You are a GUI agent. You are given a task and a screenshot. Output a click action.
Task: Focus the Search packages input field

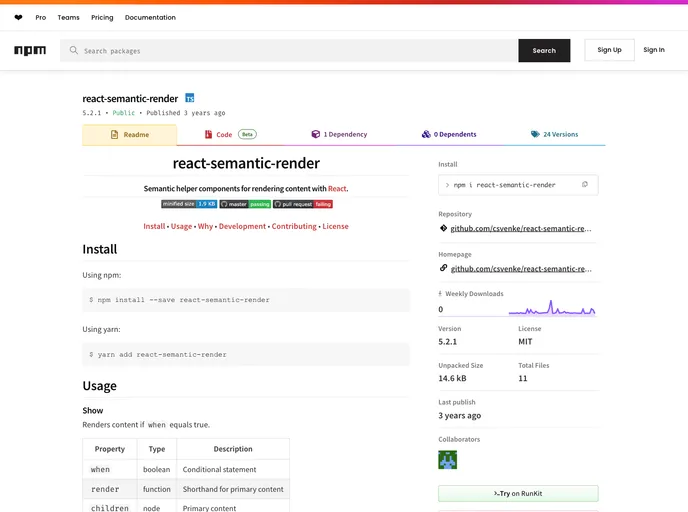tap(289, 50)
